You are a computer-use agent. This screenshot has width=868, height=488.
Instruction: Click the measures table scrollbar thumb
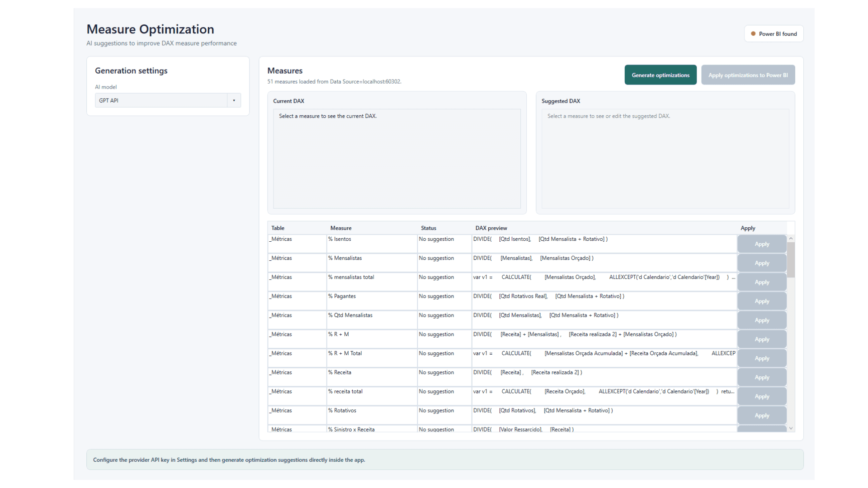pyautogui.click(x=791, y=260)
